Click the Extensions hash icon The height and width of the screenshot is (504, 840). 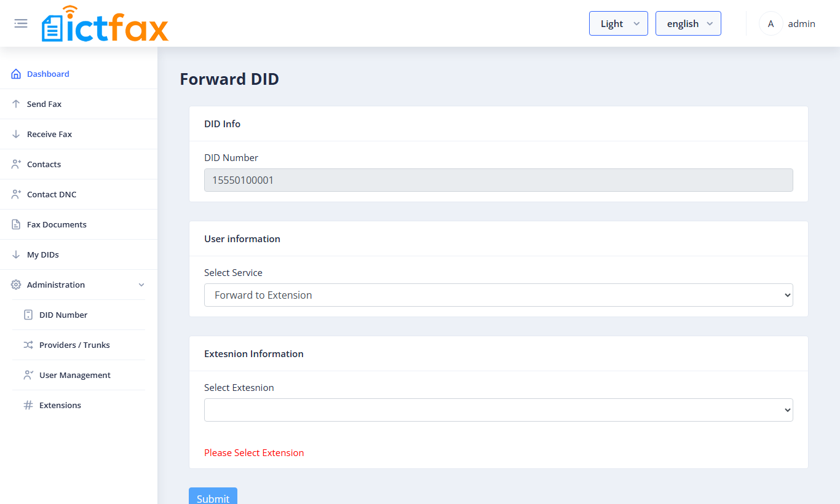click(x=28, y=405)
